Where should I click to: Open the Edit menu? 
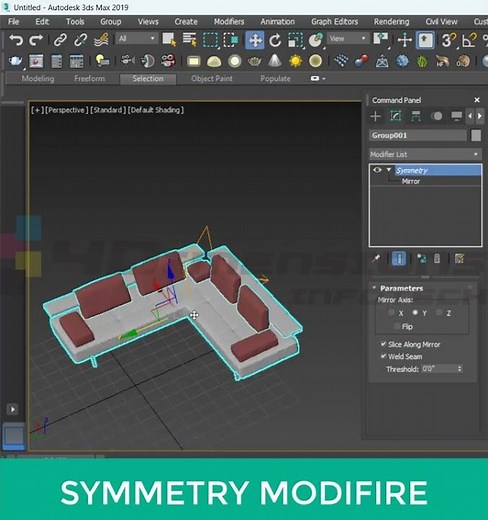click(42, 22)
